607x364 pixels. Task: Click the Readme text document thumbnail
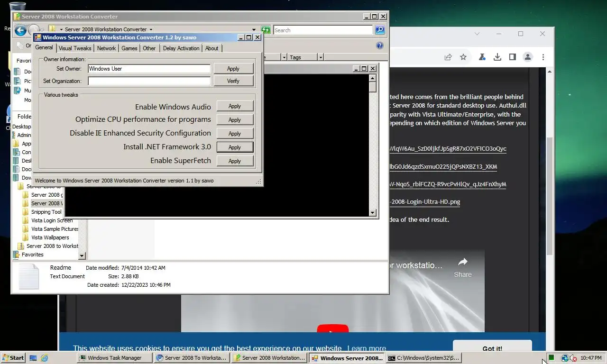tap(28, 276)
